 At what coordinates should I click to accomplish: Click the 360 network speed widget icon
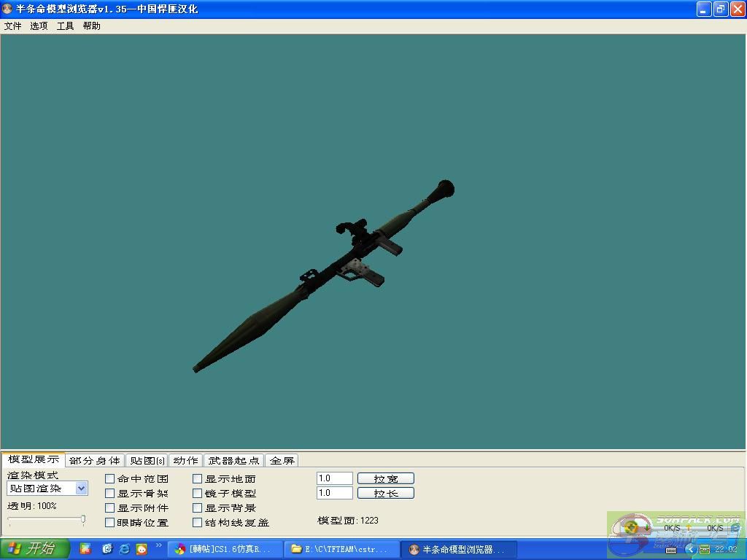tap(631, 526)
